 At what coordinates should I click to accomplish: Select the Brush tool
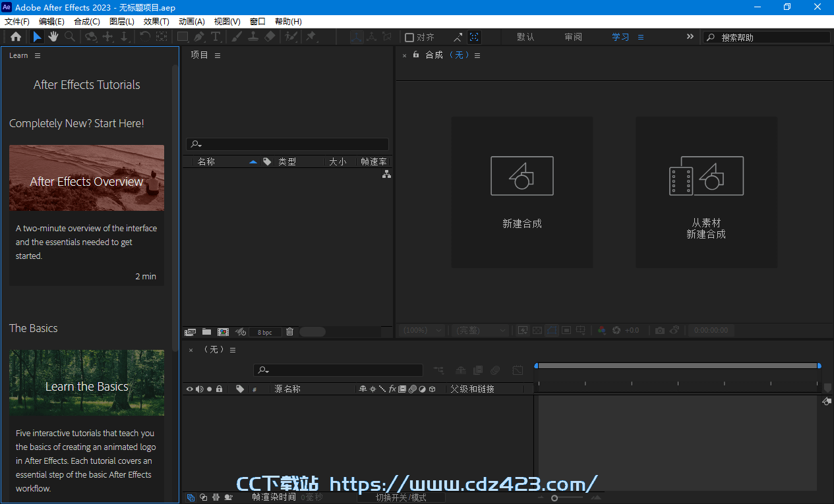[x=237, y=37]
